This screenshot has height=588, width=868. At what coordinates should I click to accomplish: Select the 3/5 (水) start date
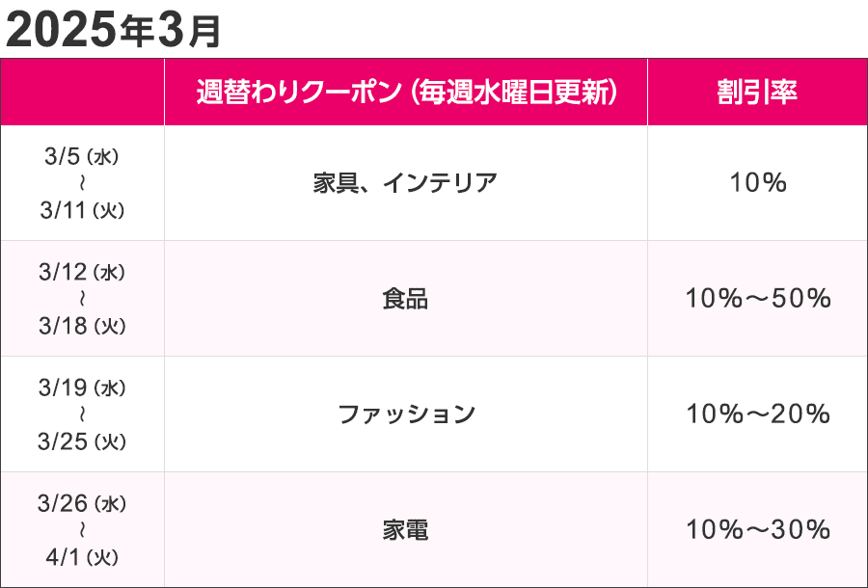(83, 157)
